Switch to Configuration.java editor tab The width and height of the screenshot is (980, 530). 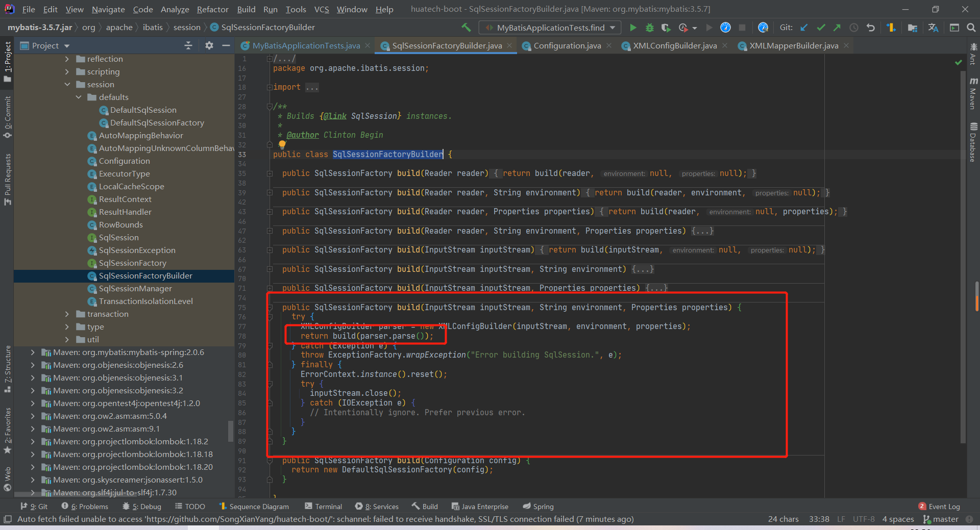click(x=567, y=46)
